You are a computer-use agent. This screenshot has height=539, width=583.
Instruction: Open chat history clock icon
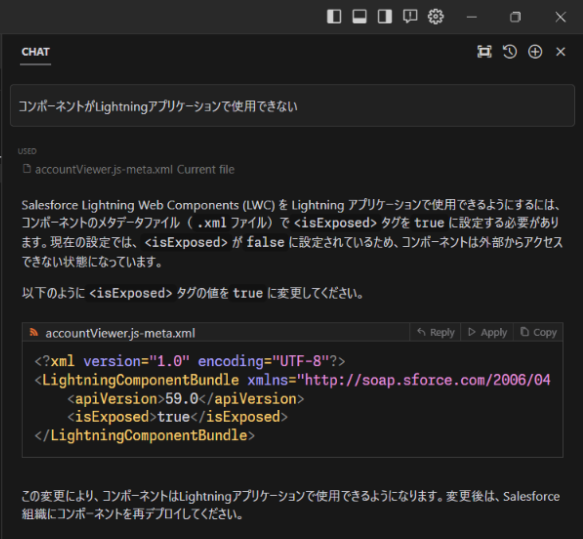[510, 52]
